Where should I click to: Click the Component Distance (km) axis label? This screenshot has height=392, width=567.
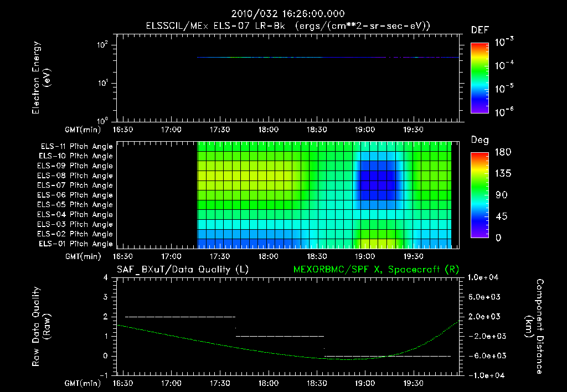534,327
